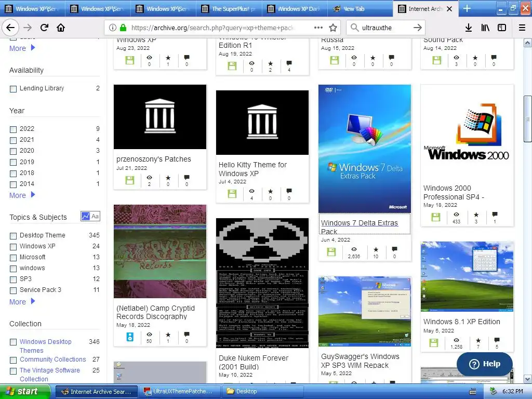Click the scrollbar down arrow
Image resolution: width=532 pixels, height=399 pixels.
[528, 379]
